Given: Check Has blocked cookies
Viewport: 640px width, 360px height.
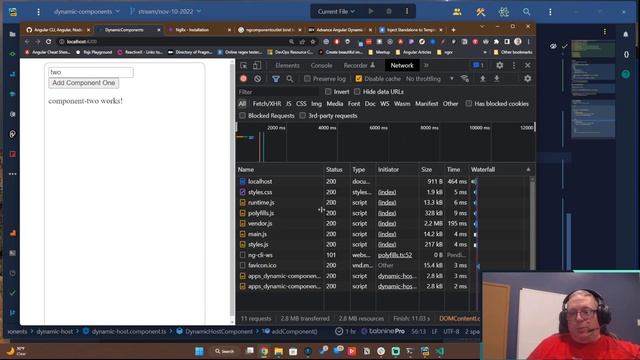Looking at the screenshot, I should pos(469,104).
